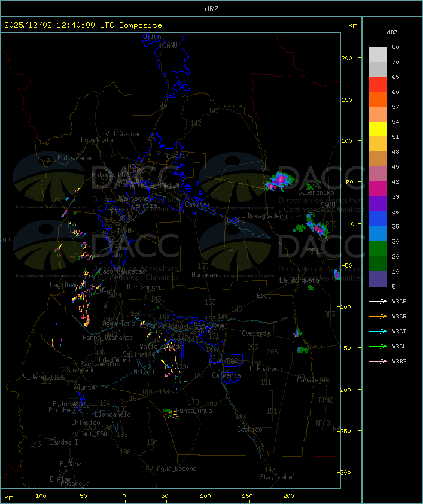This screenshot has height=504, width=423.
Task: Click the light orange swatch between 57 and 54
Action: pyautogui.click(x=378, y=114)
